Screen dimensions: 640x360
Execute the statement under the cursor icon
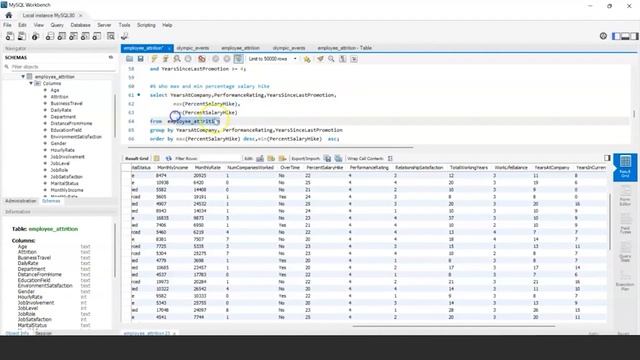click(x=165, y=59)
